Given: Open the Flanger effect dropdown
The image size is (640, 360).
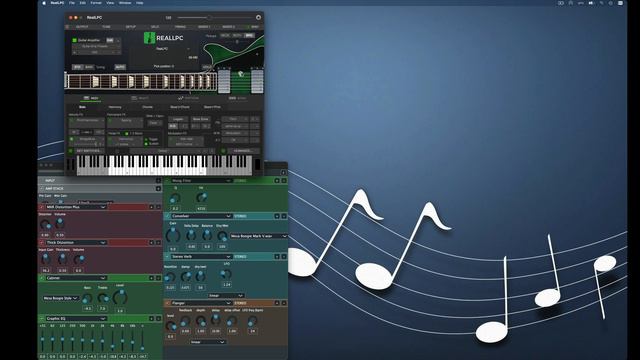Looking at the screenshot, I should (x=201, y=303).
